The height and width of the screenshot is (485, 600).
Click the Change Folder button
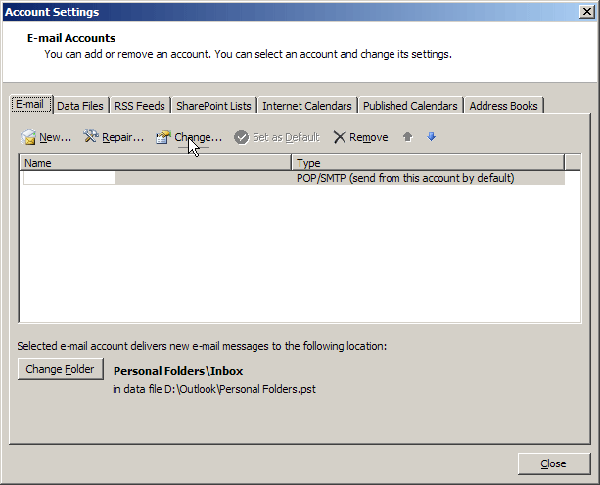tap(60, 369)
